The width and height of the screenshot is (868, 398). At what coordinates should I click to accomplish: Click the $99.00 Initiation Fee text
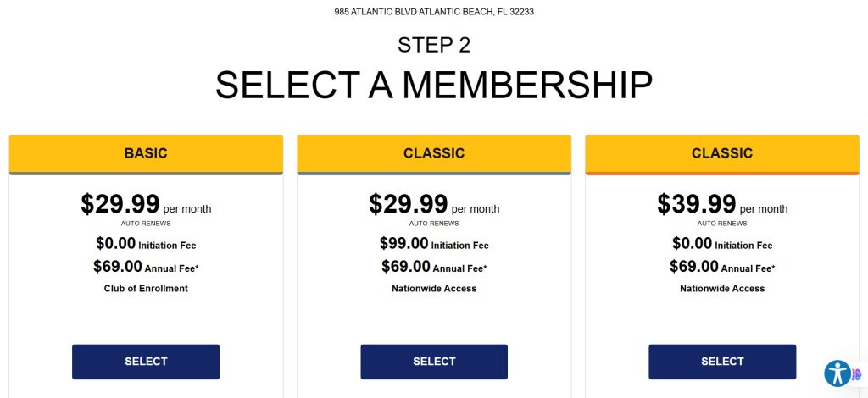434,244
